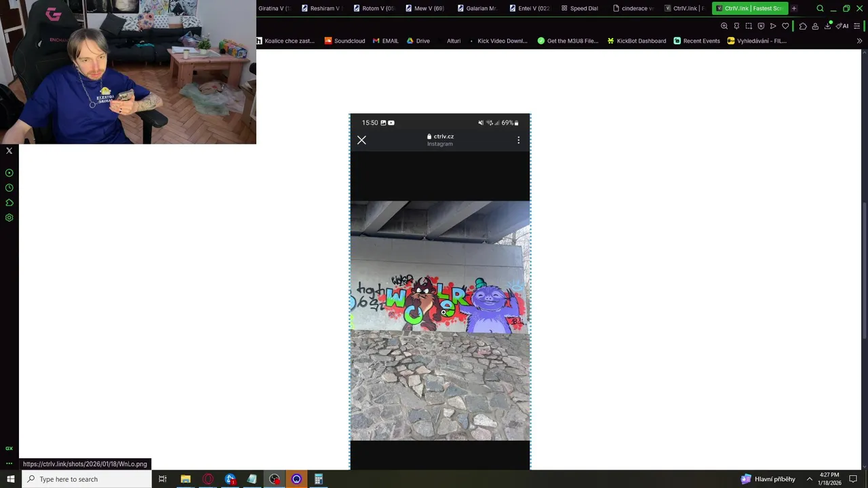Open the extensions cube in toolbar
868x488 pixels.
coord(803,26)
